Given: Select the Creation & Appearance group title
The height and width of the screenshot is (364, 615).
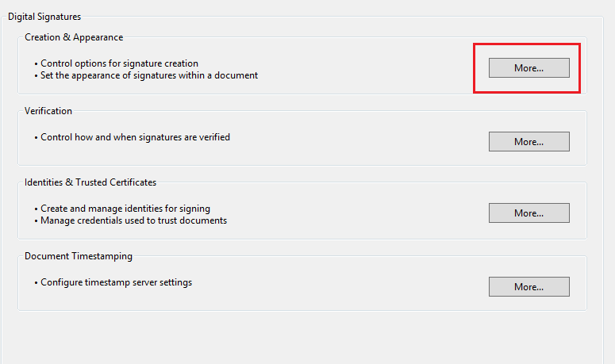Looking at the screenshot, I should tap(74, 37).
